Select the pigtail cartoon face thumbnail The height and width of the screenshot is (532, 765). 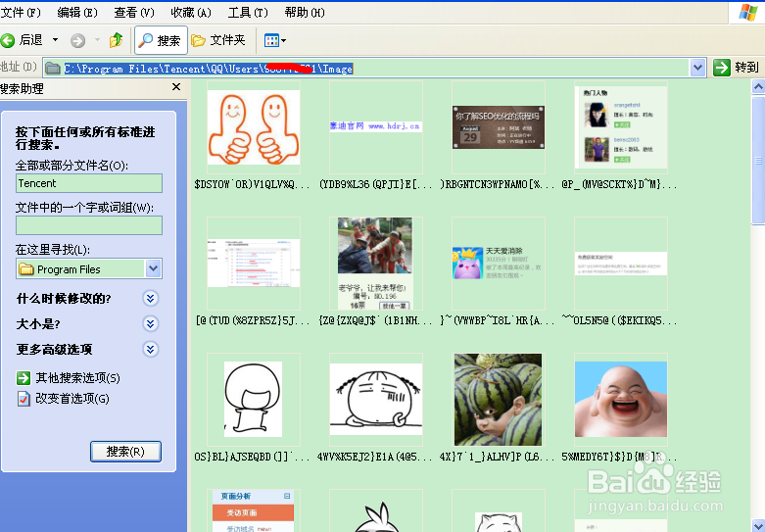376,399
